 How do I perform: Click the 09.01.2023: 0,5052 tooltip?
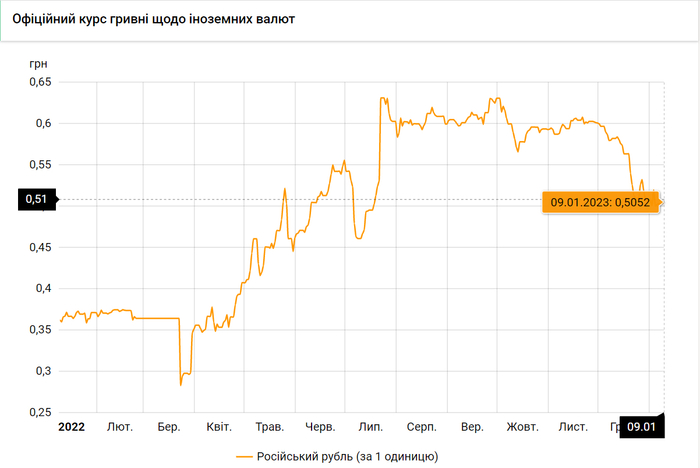(x=600, y=202)
